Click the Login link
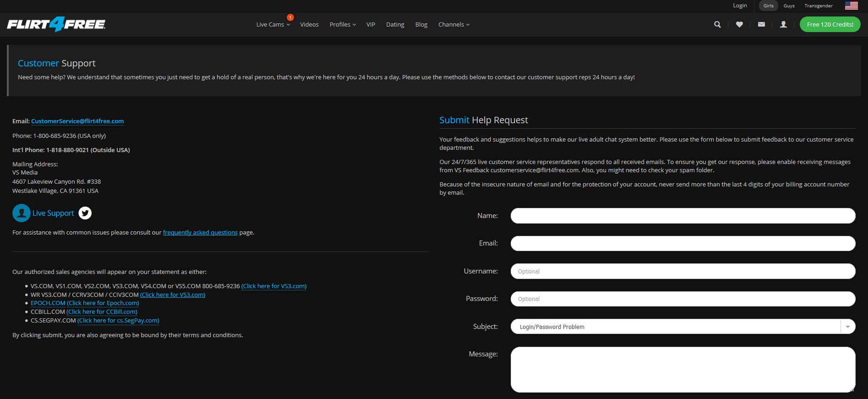868x399 pixels. pos(740,5)
